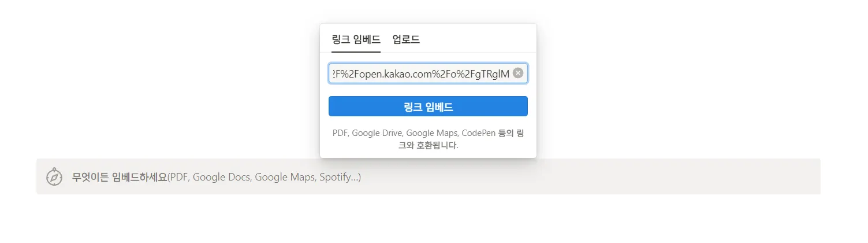This screenshot has width=868, height=243.
Task: Select the 링크 임베드 tab
Action: [356, 39]
